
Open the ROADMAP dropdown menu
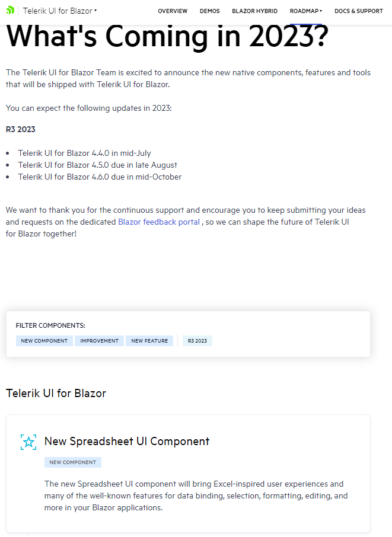[x=305, y=11]
